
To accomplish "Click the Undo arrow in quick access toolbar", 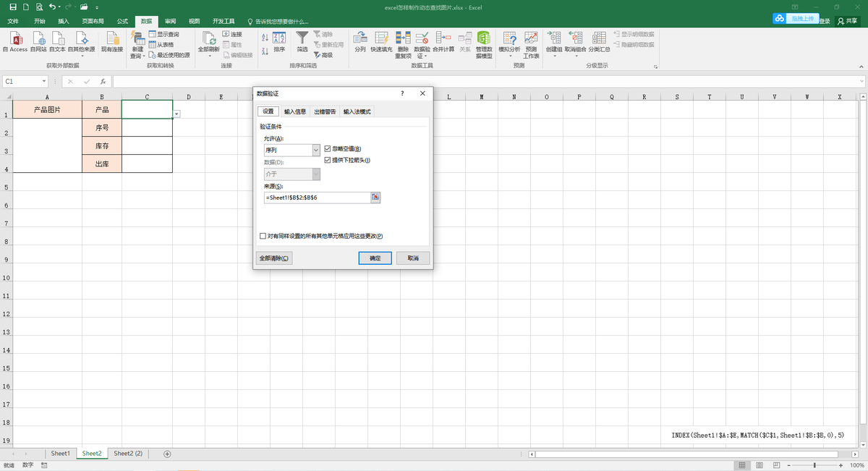I will point(52,7).
